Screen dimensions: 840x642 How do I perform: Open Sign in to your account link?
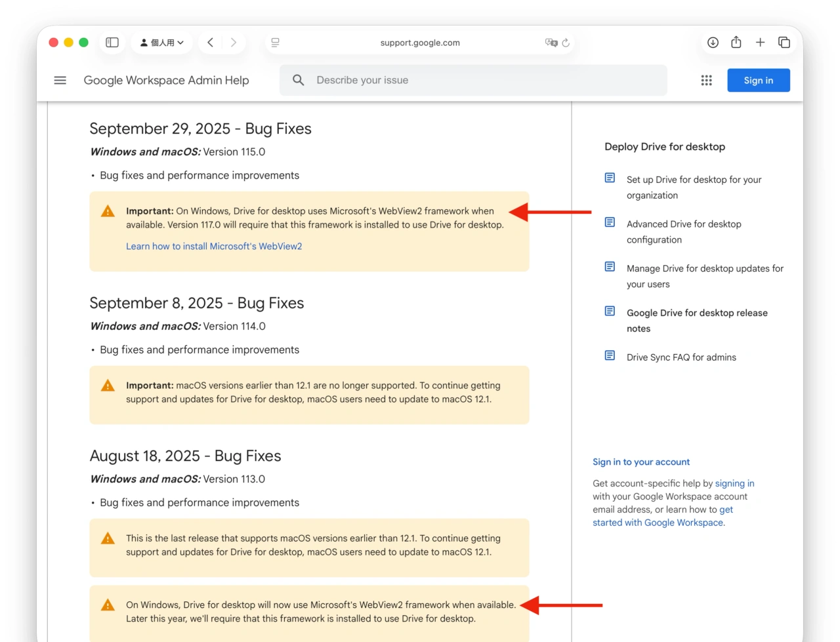pos(641,462)
